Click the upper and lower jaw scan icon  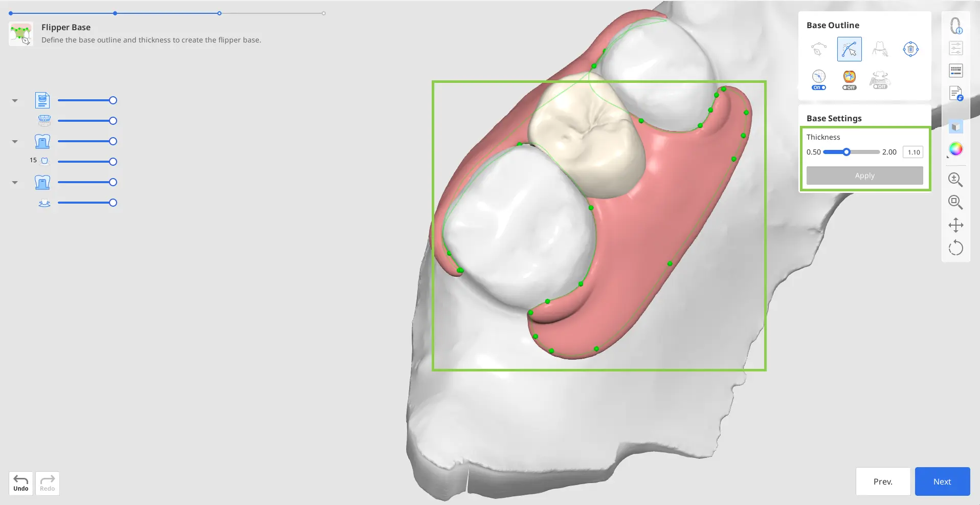[x=44, y=121]
